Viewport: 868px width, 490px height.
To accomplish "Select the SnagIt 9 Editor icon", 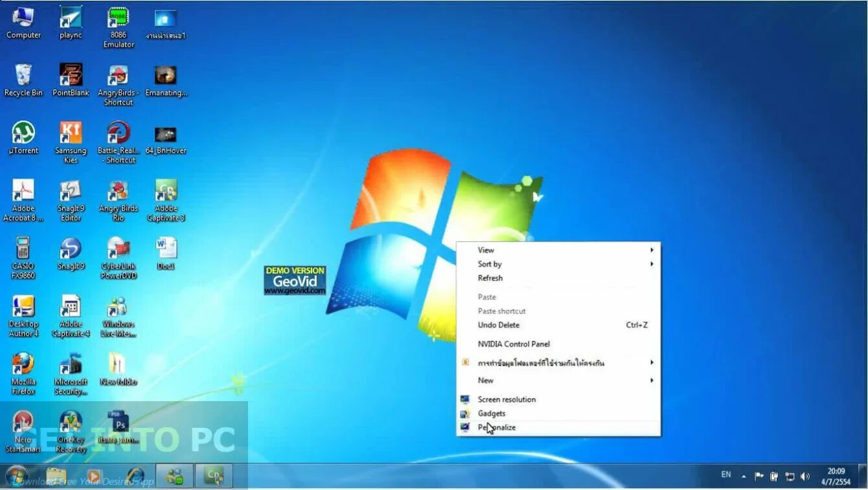I will click(71, 200).
